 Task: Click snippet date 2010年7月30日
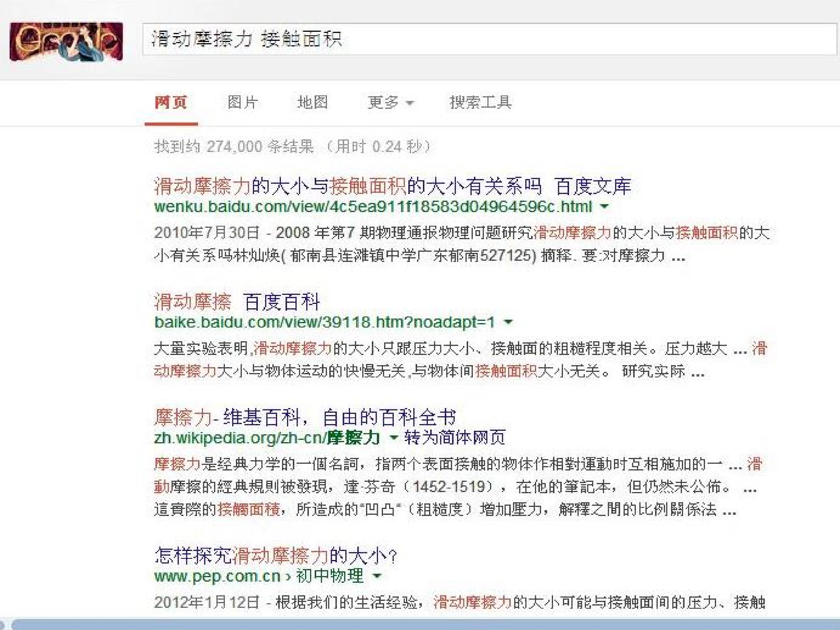tap(207, 232)
